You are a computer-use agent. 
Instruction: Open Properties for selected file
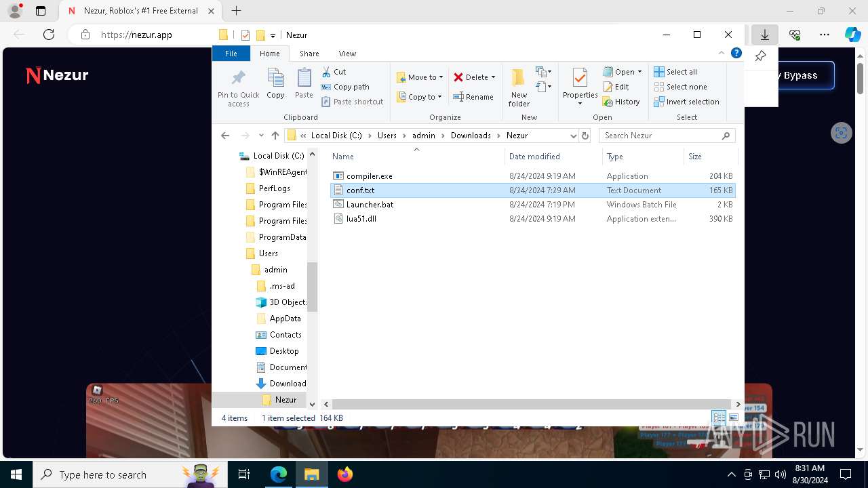(x=580, y=87)
